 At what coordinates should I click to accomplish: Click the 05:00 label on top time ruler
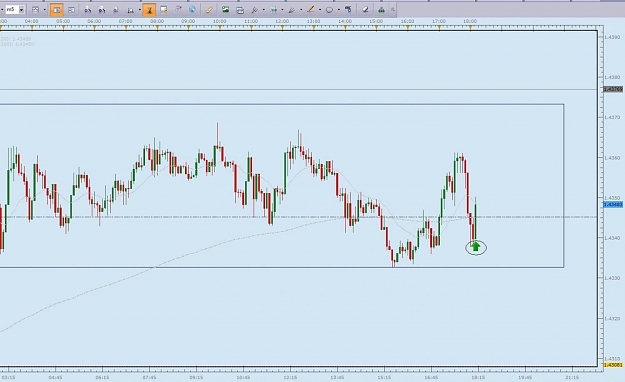coord(63,21)
